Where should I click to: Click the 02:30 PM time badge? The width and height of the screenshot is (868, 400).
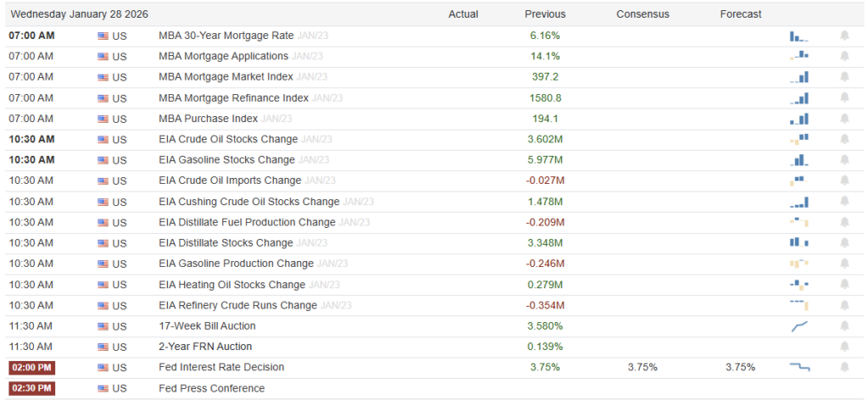(x=31, y=388)
